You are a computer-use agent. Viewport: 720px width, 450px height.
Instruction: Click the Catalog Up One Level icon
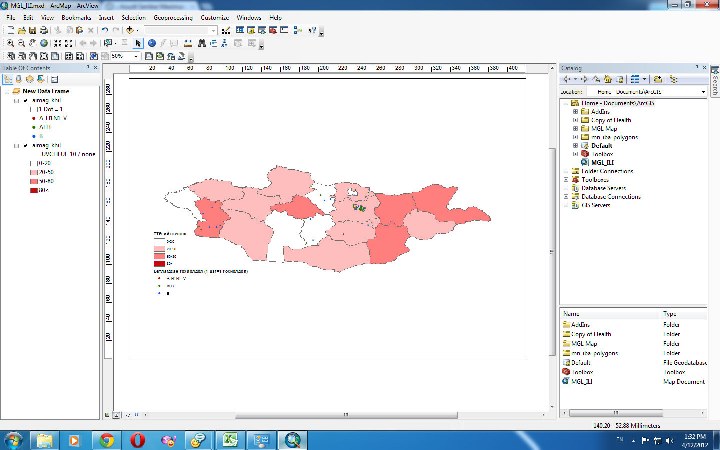[x=596, y=79]
